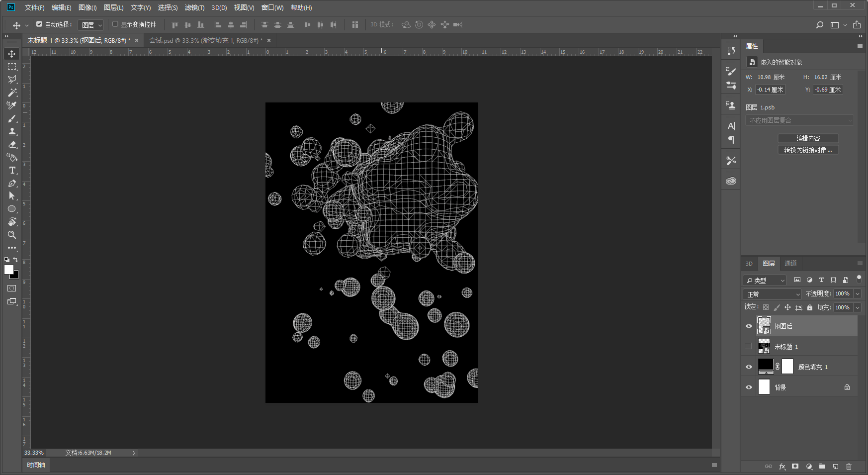Toggle Quick Mask mode icon
Viewport: 868px width, 475px height.
click(x=12, y=288)
